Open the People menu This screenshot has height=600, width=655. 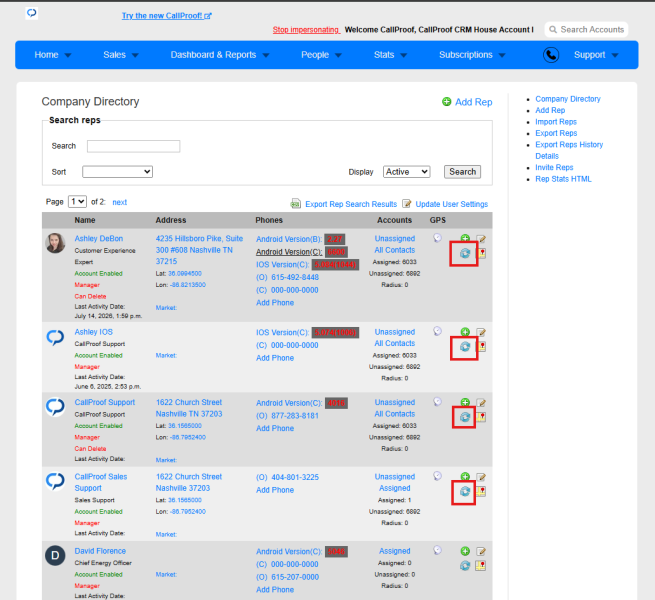click(x=321, y=55)
